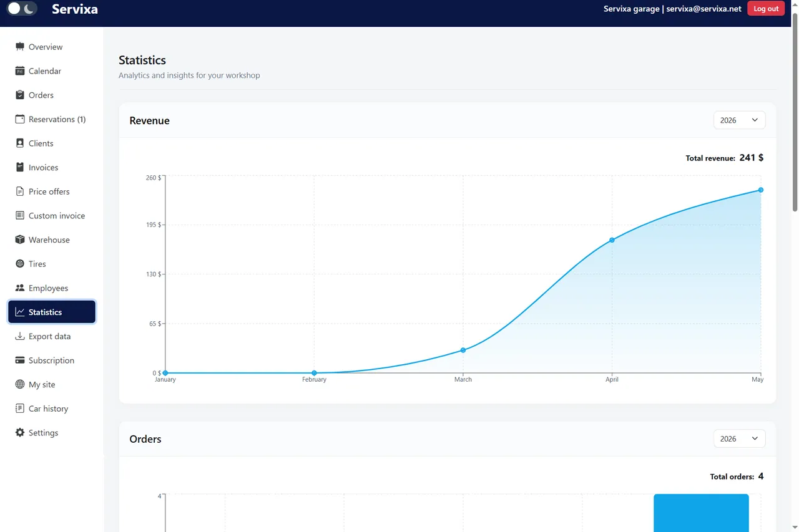Click the Custom invoice icon
Viewport: 799px width, 532px height.
pos(20,216)
